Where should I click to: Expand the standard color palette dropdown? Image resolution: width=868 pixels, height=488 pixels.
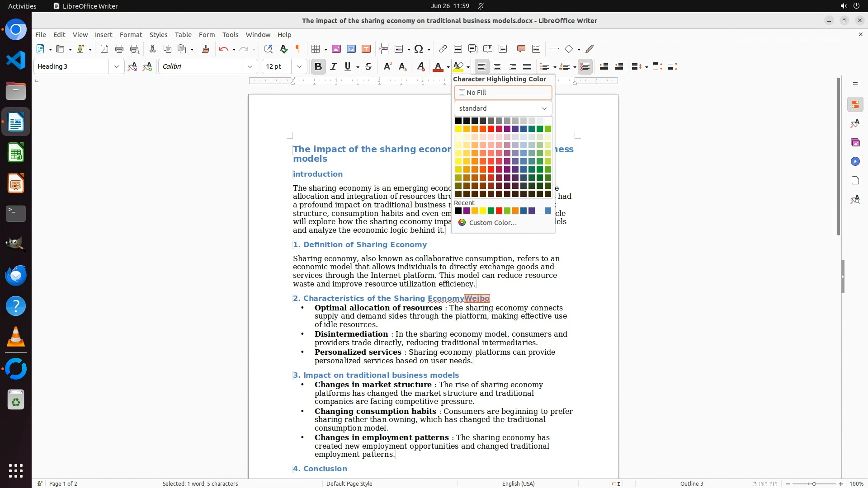(x=503, y=108)
